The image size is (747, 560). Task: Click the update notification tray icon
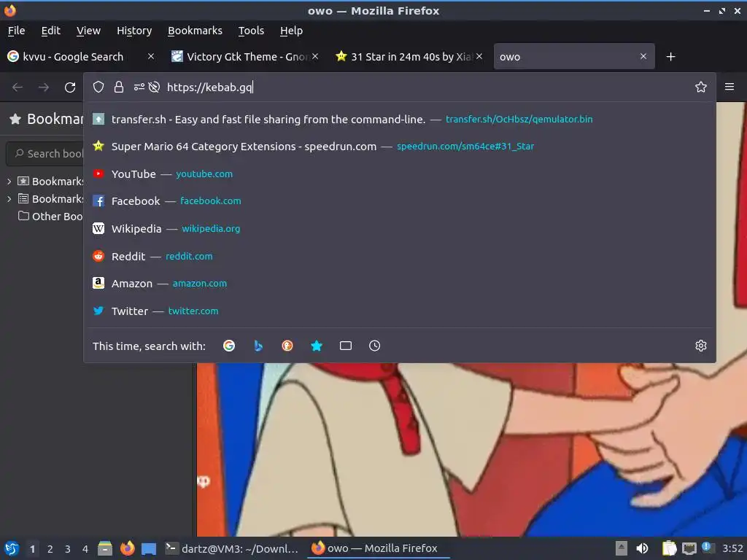coord(708,548)
